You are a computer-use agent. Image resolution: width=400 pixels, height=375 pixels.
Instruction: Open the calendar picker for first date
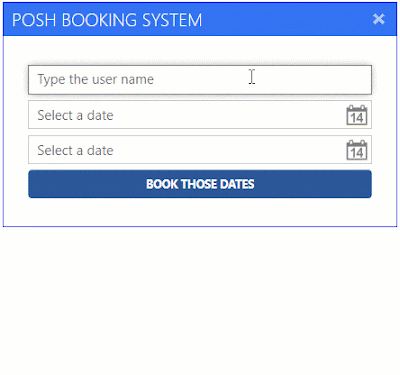[357, 115]
